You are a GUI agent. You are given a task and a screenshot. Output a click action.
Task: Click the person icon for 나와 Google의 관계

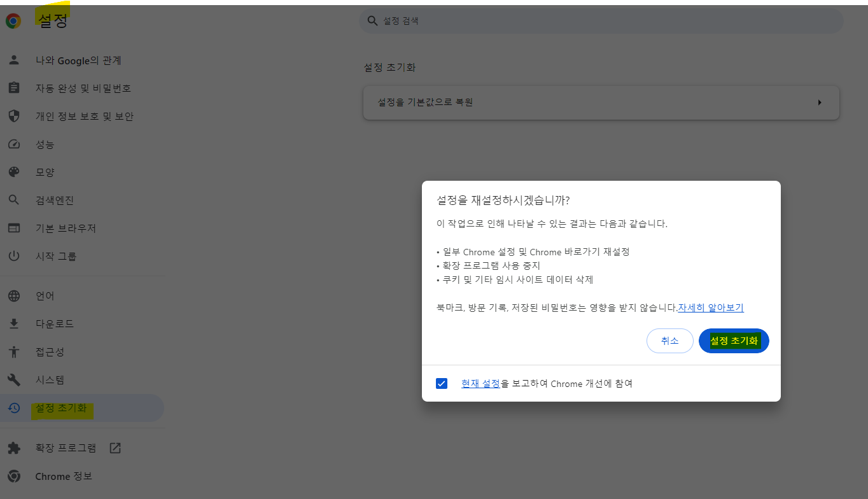point(14,60)
